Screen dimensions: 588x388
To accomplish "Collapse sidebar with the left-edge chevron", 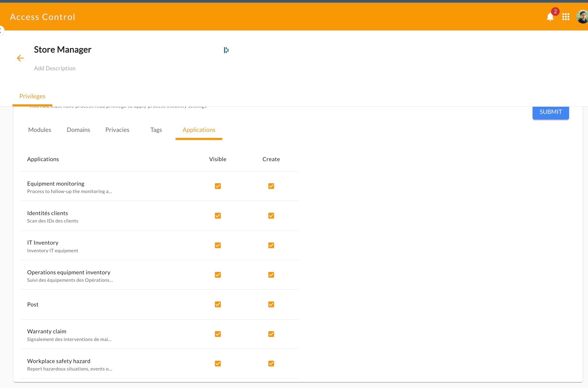I will click(x=1, y=30).
